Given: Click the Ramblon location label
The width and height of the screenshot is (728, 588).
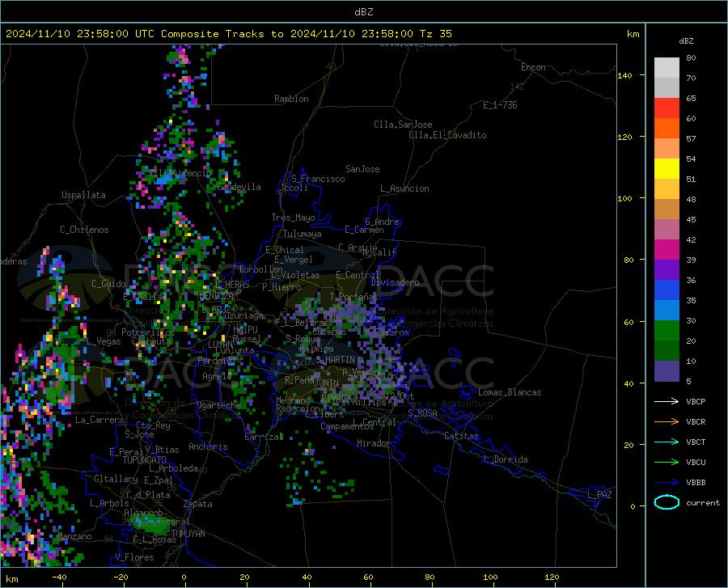Looking at the screenshot, I should coord(291,99).
